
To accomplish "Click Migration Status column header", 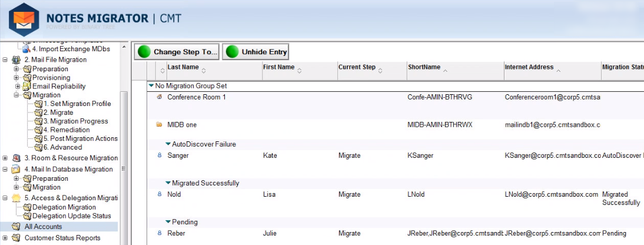I will pos(622,67).
